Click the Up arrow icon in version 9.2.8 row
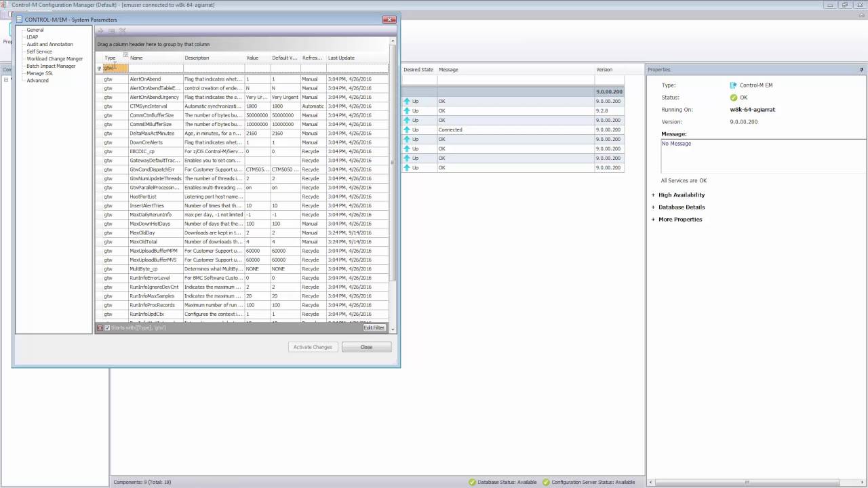 [407, 110]
